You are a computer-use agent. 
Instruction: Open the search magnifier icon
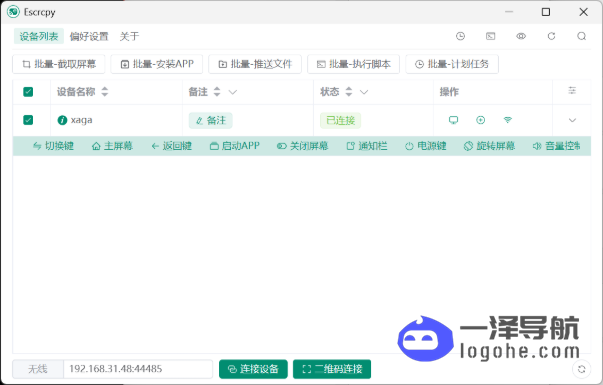coord(581,36)
